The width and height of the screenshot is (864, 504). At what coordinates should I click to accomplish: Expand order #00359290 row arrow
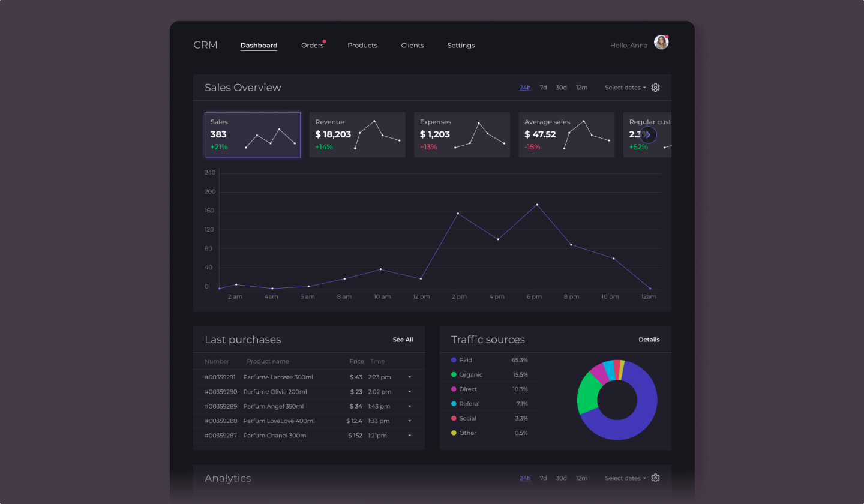click(x=410, y=392)
